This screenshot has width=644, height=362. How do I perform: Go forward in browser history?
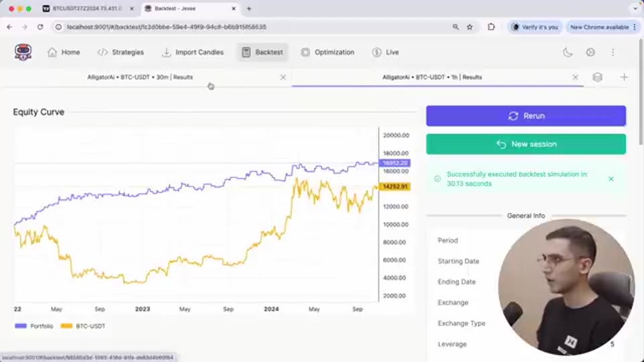25,27
